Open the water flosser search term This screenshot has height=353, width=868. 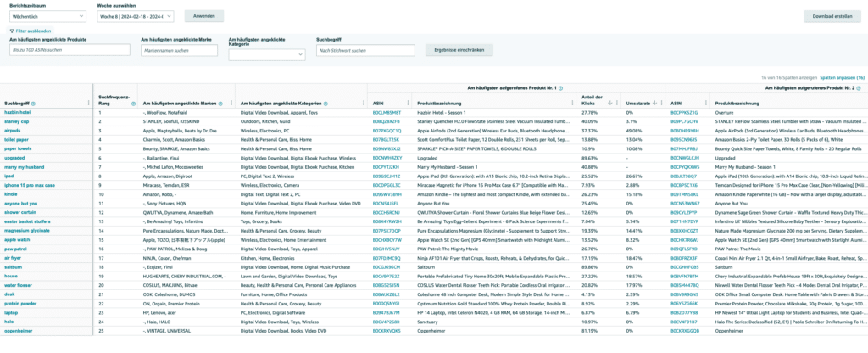pos(19,285)
